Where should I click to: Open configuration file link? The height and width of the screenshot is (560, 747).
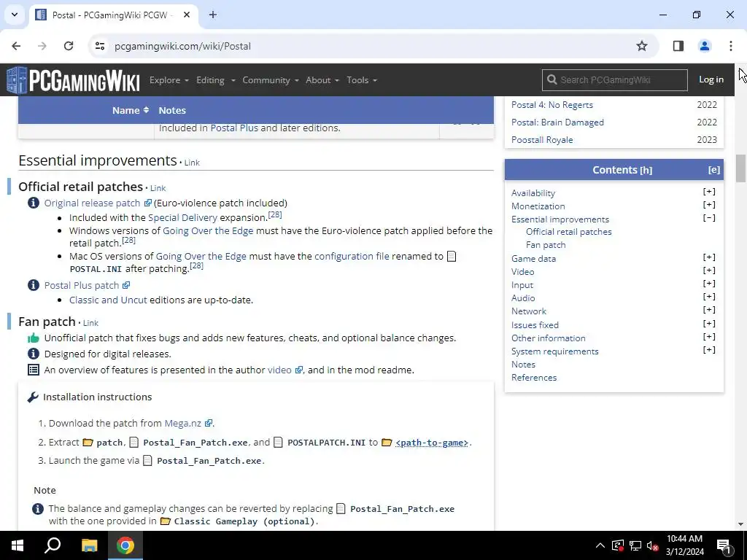[352, 256]
